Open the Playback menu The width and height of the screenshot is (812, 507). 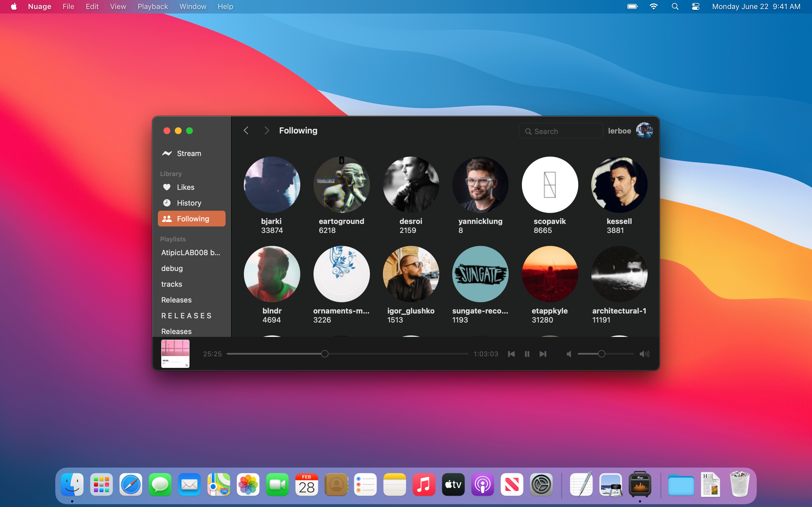(152, 6)
